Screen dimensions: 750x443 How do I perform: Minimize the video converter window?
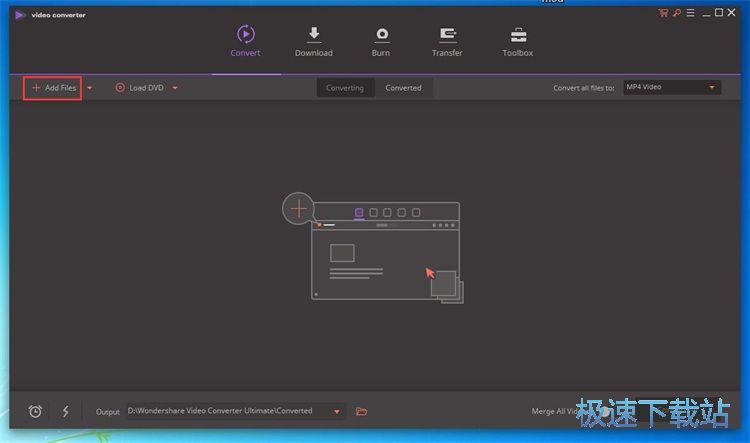706,13
